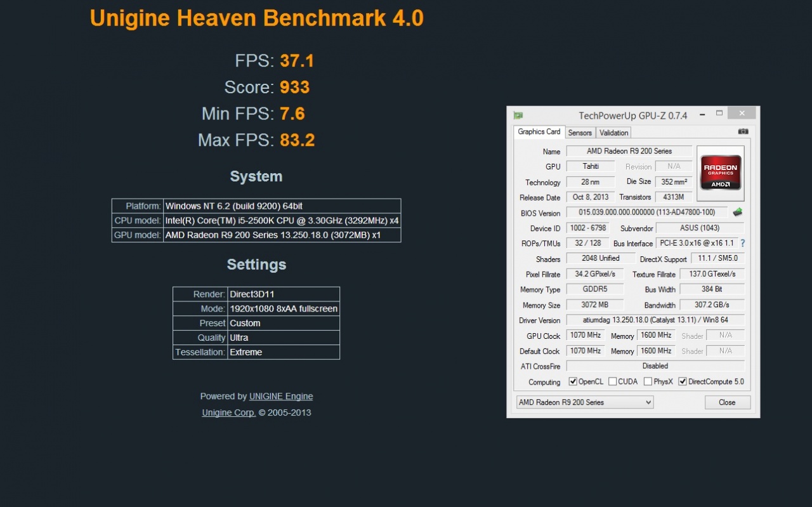Click the GPU Clock value 1070 MHz

585,335
